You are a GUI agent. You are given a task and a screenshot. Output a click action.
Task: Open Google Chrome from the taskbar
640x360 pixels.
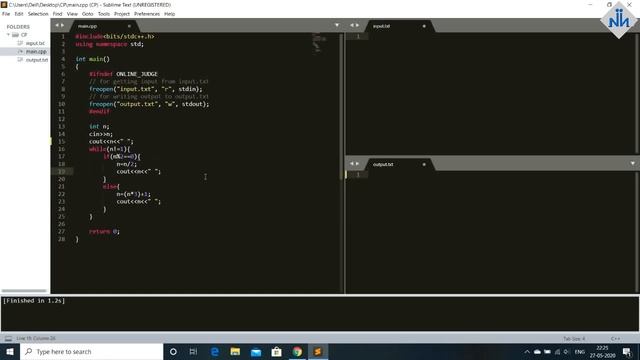[297, 351]
